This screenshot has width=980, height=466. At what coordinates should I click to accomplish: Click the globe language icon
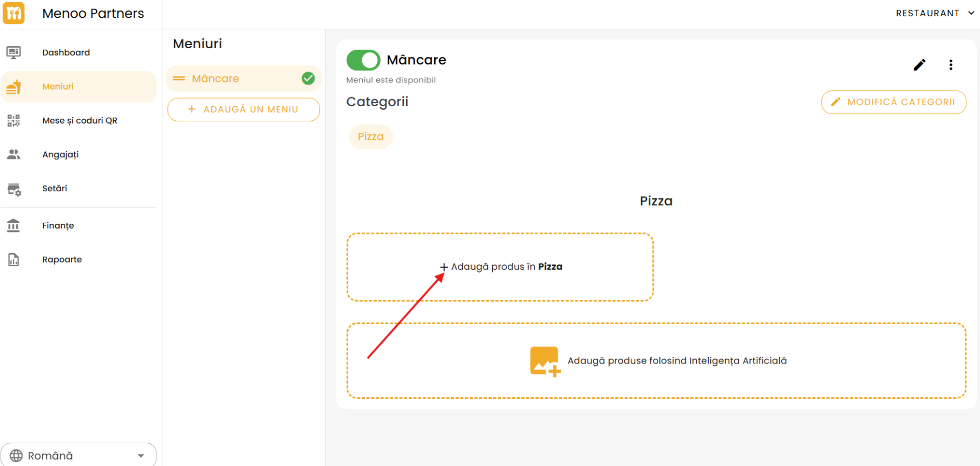point(16,456)
